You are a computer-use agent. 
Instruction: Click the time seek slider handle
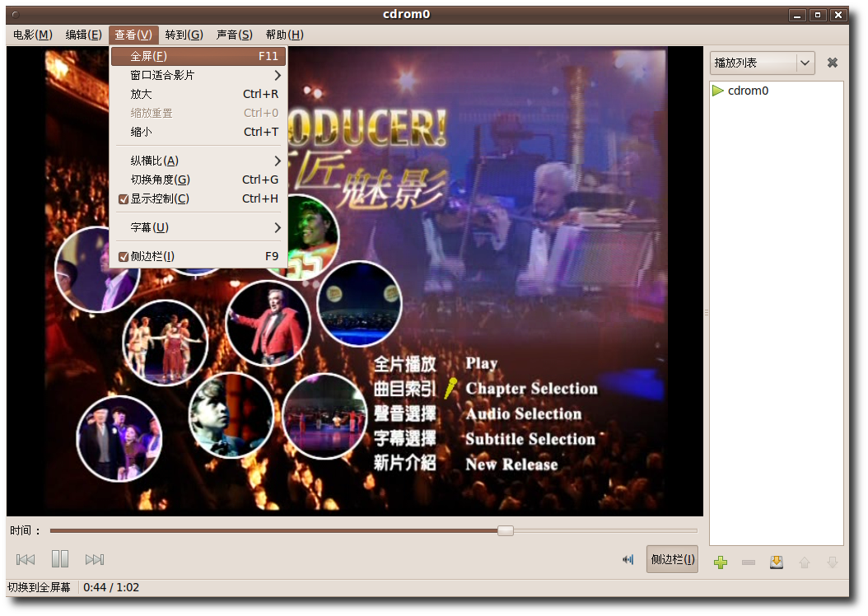506,531
